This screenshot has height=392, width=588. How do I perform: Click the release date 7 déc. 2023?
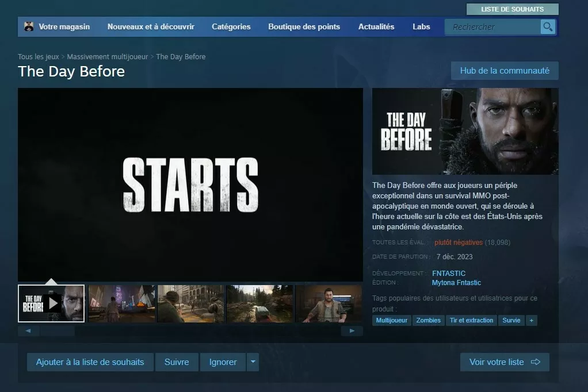tap(455, 257)
